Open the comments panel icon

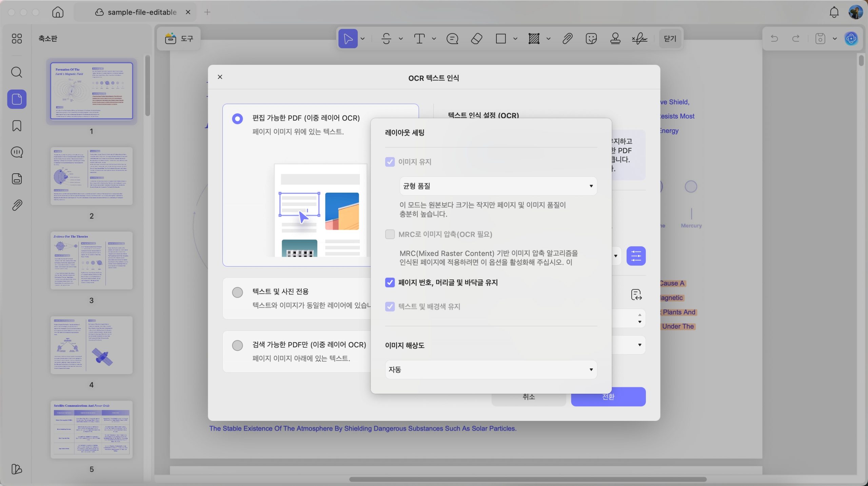tap(17, 152)
